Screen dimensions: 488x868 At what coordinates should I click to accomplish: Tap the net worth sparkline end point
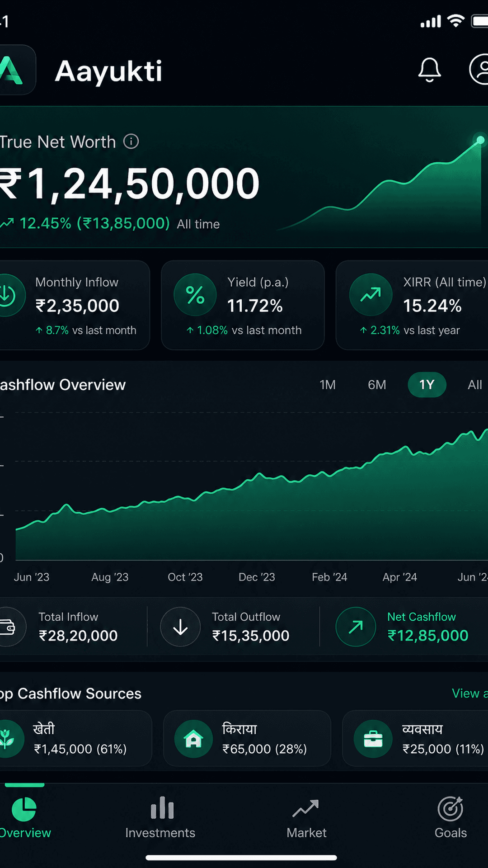(x=480, y=140)
